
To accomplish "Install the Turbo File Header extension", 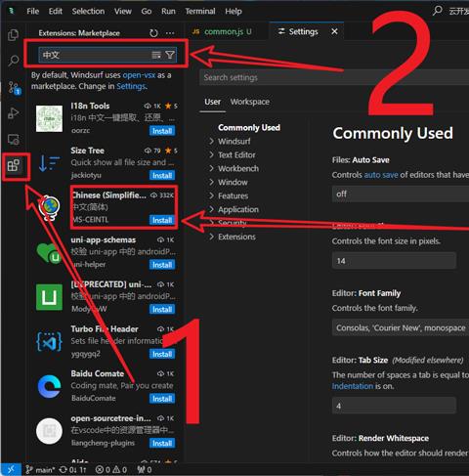I will coord(162,354).
